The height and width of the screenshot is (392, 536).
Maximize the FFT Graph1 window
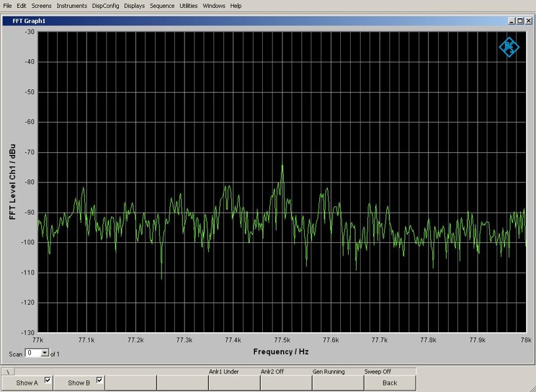520,21
